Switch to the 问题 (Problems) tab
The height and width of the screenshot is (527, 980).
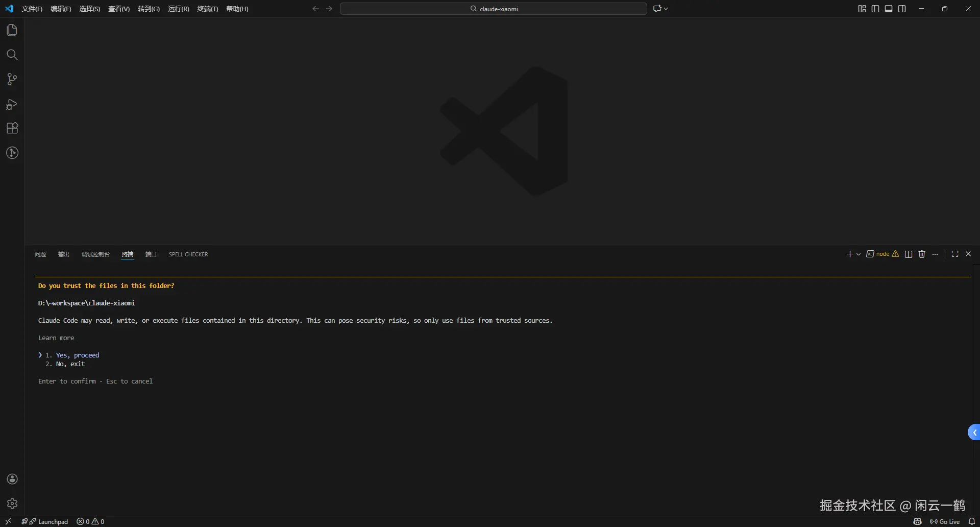[40, 254]
